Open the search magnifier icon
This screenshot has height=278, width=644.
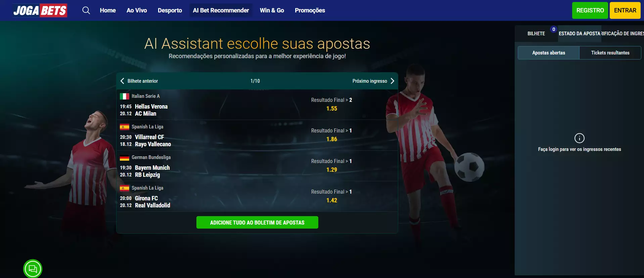pyautogui.click(x=86, y=10)
